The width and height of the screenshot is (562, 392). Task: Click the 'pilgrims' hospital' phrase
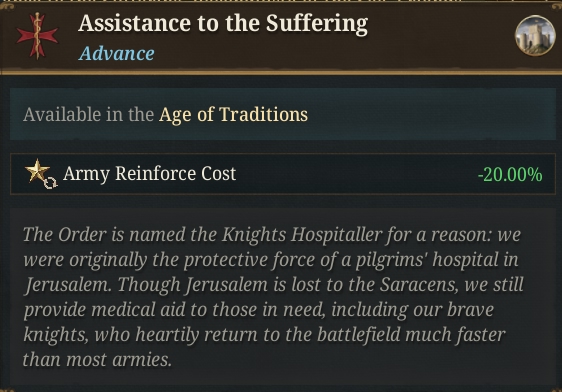(427, 260)
